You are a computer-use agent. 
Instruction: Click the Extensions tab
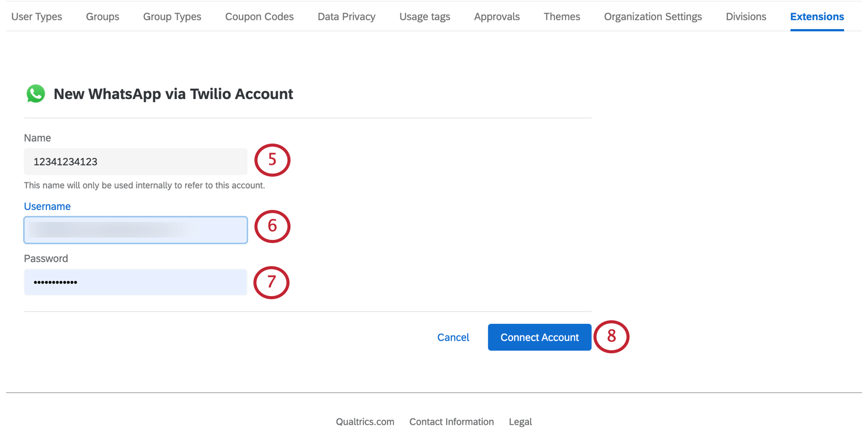[x=817, y=17]
